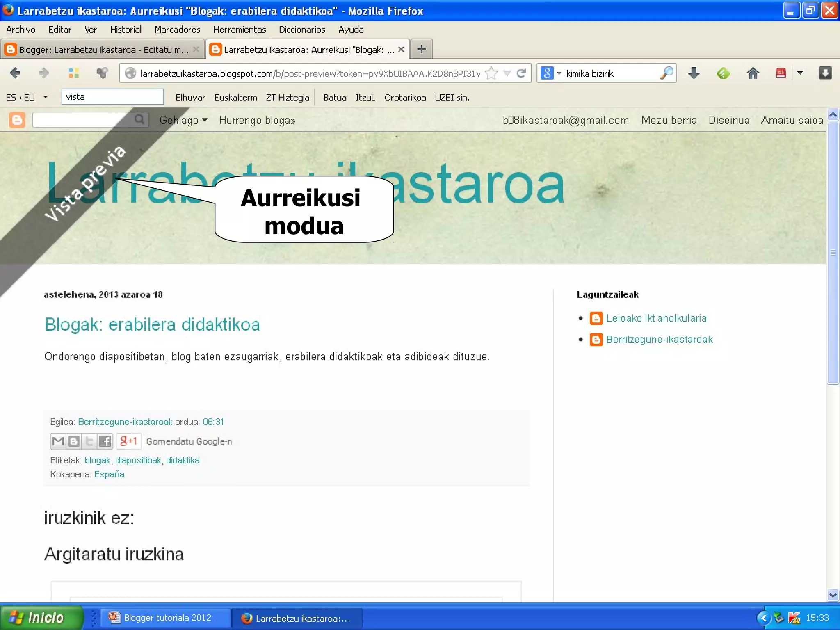Click the dictionary search field containing vista
The width and height of the screenshot is (840, 630).
113,97
